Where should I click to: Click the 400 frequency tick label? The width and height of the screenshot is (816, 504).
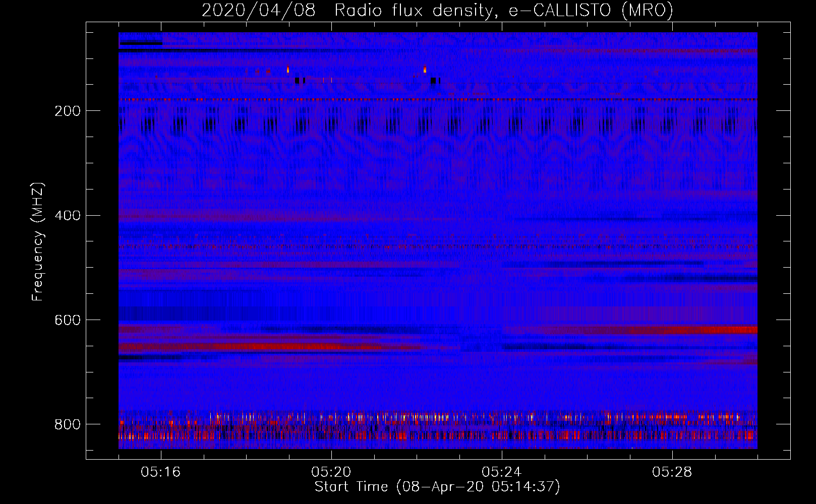pyautogui.click(x=67, y=216)
